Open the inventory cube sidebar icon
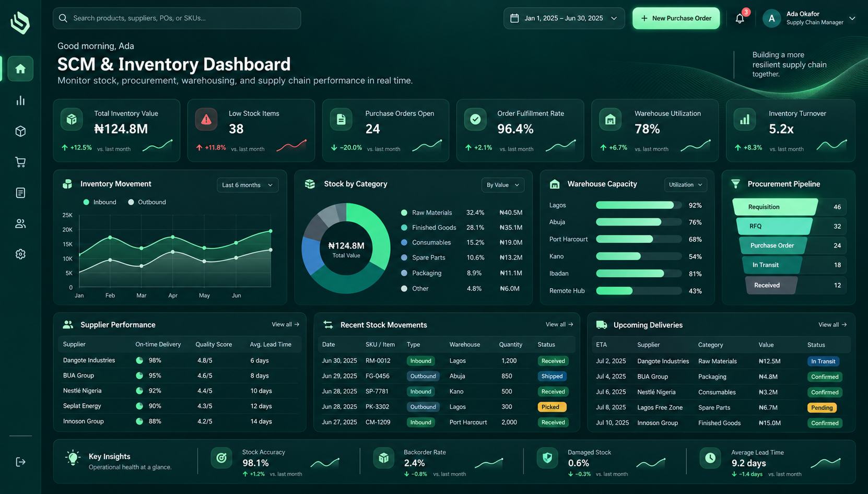 coord(20,131)
